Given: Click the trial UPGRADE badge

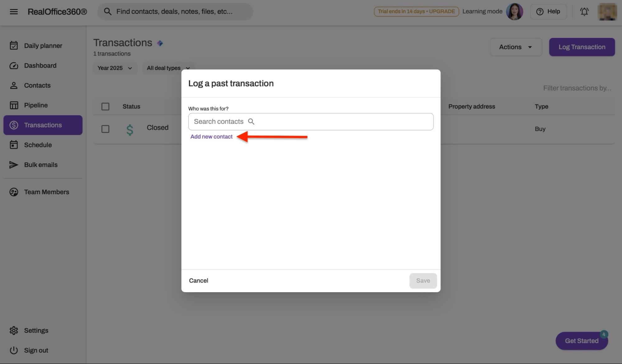Looking at the screenshot, I should [416, 12].
